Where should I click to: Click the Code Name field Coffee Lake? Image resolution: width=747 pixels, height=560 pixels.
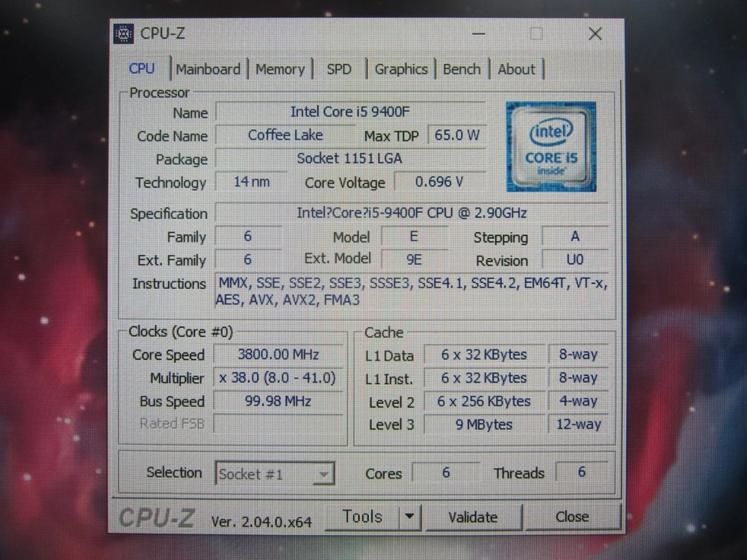pyautogui.click(x=285, y=135)
